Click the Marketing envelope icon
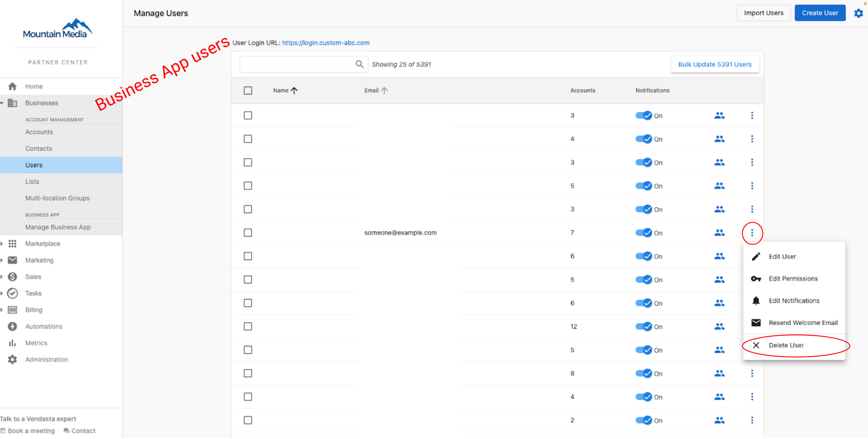Viewport: 868px width, 439px height. [13, 260]
